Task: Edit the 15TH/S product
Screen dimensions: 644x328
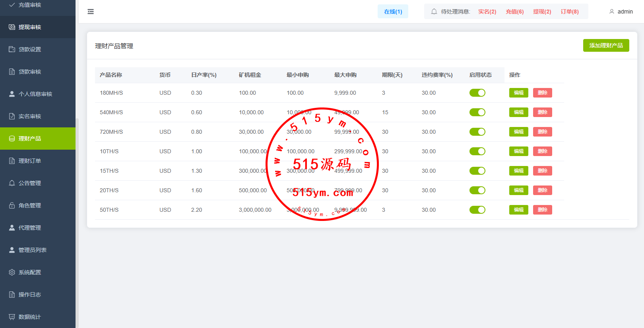Action: coord(519,171)
